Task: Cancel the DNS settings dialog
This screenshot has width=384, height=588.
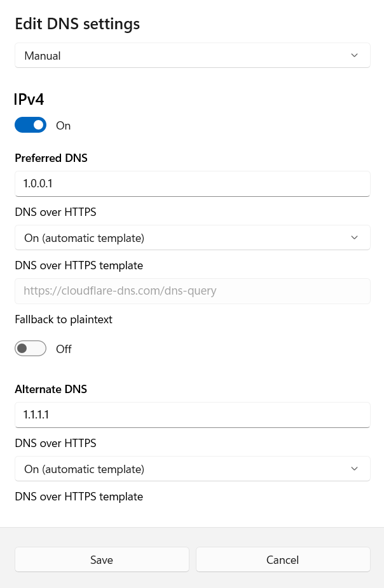Action: pyautogui.click(x=283, y=559)
